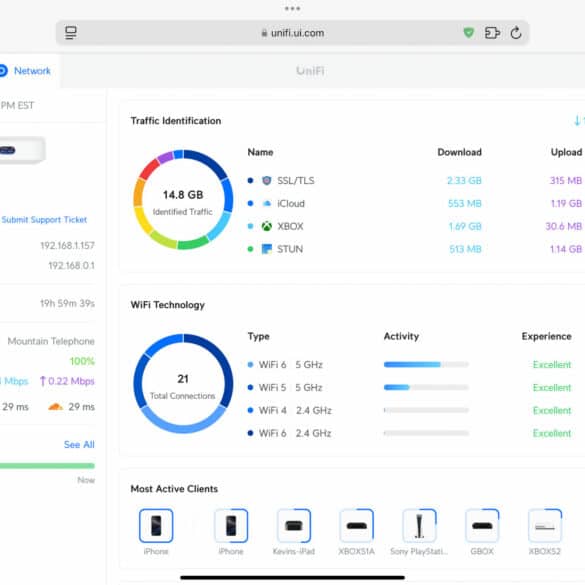Click the 513 MB download value
The image size is (585, 585).
pos(465,249)
